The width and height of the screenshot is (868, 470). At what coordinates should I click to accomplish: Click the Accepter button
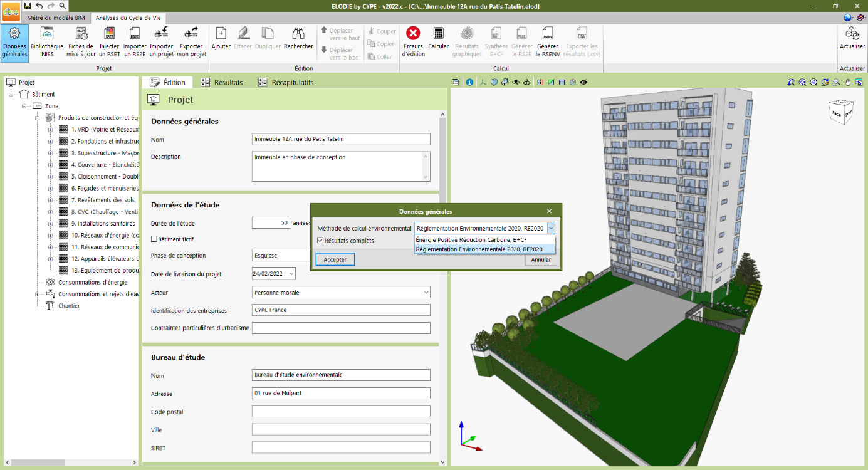click(335, 259)
